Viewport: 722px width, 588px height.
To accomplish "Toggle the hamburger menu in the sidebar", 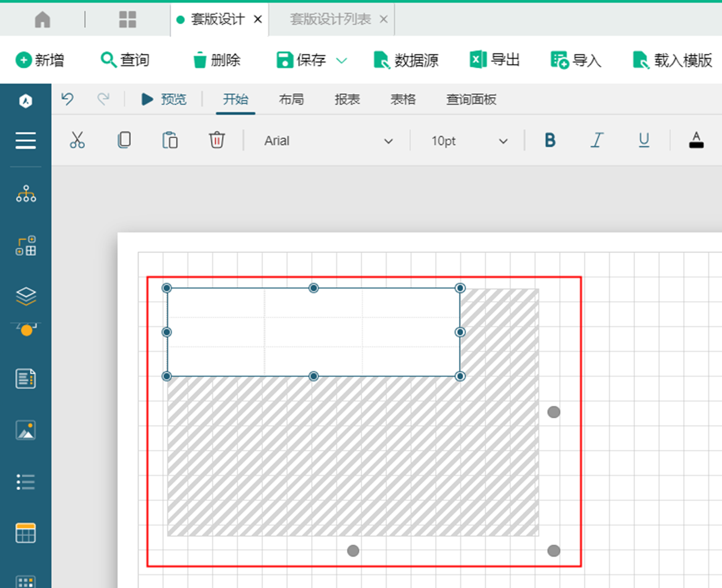I will click(x=25, y=141).
